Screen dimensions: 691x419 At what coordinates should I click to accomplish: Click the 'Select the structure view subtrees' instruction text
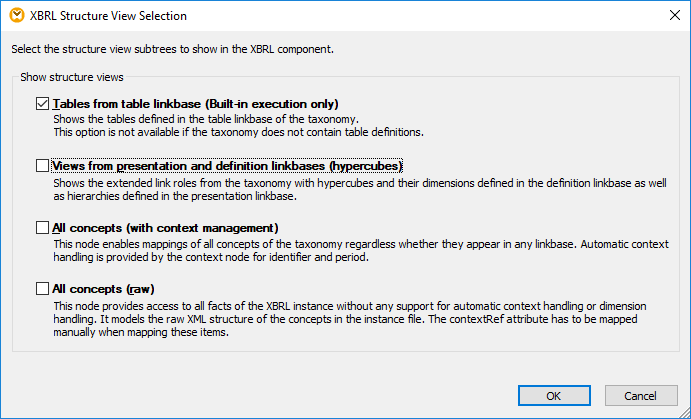[186, 48]
